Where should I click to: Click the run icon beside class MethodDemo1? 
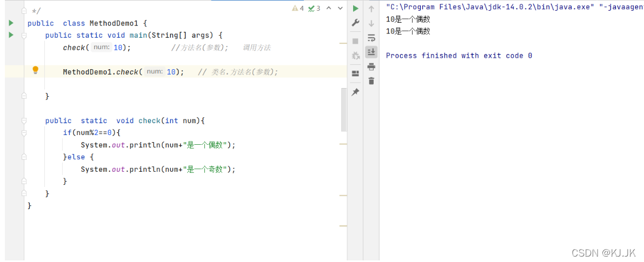click(x=11, y=23)
